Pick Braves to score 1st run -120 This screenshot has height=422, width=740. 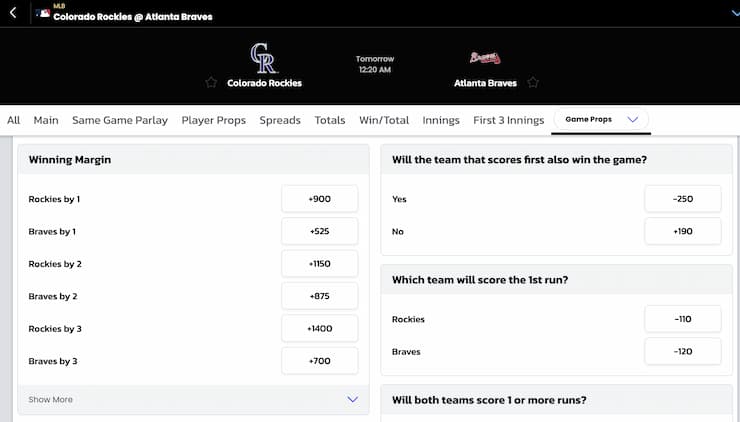tap(683, 351)
